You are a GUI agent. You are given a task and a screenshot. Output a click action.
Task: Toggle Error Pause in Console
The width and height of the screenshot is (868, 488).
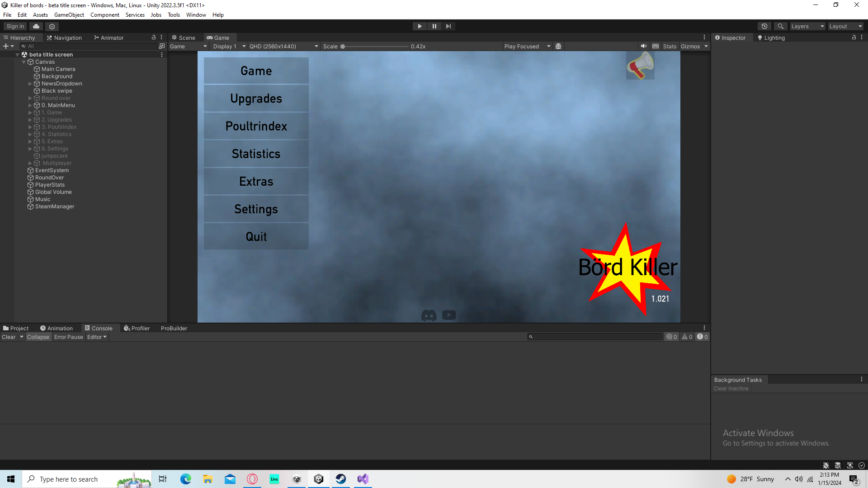pyautogui.click(x=69, y=337)
